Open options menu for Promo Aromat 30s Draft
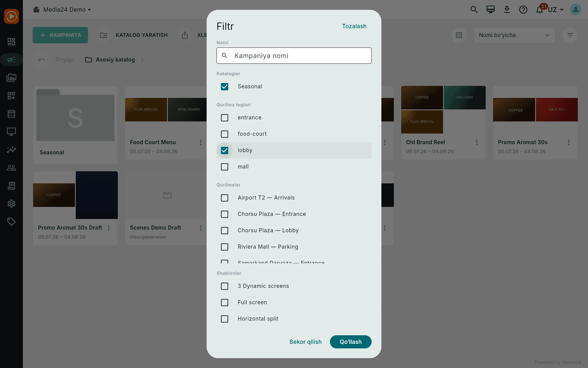The height and width of the screenshot is (368, 588). 109,228
